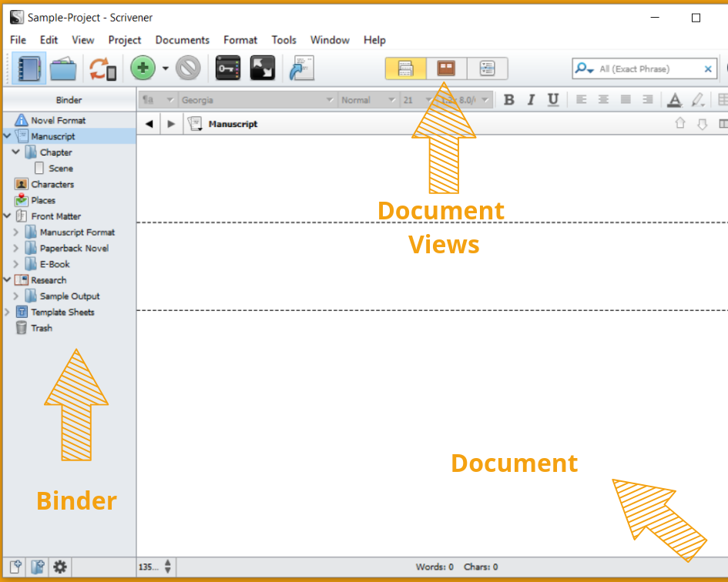Open the Georgia font dropdown
The image size is (728, 582).
coord(257,100)
